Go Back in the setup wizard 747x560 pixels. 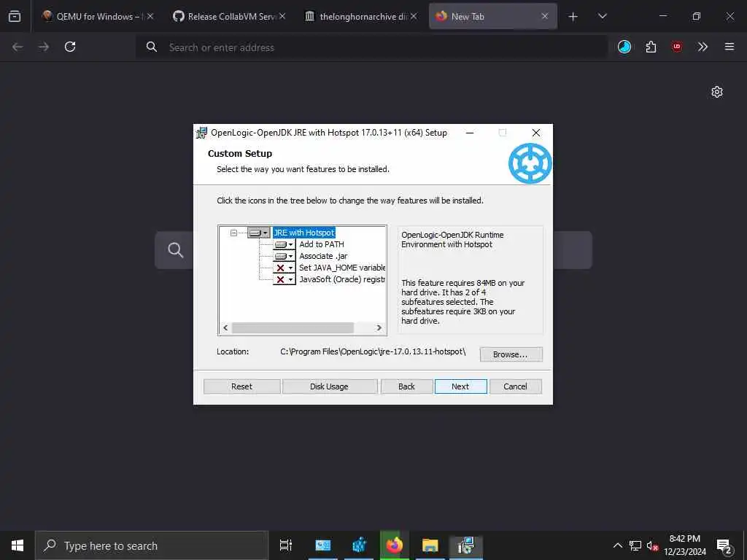[x=406, y=386]
